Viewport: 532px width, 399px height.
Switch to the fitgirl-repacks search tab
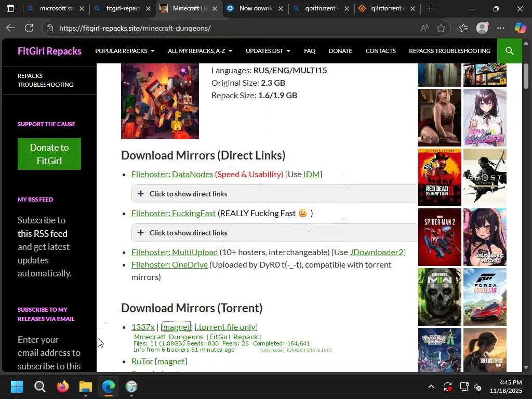pyautogui.click(x=122, y=8)
